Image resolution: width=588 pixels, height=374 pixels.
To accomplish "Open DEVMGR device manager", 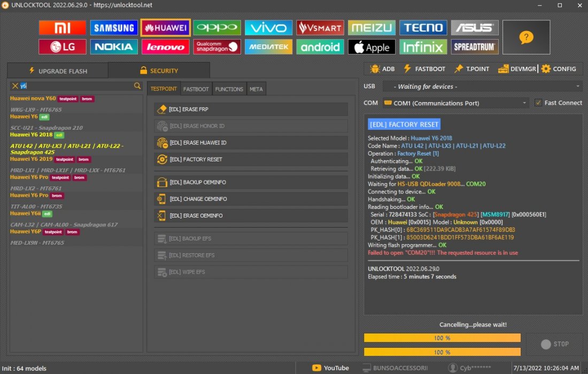I will pos(517,69).
